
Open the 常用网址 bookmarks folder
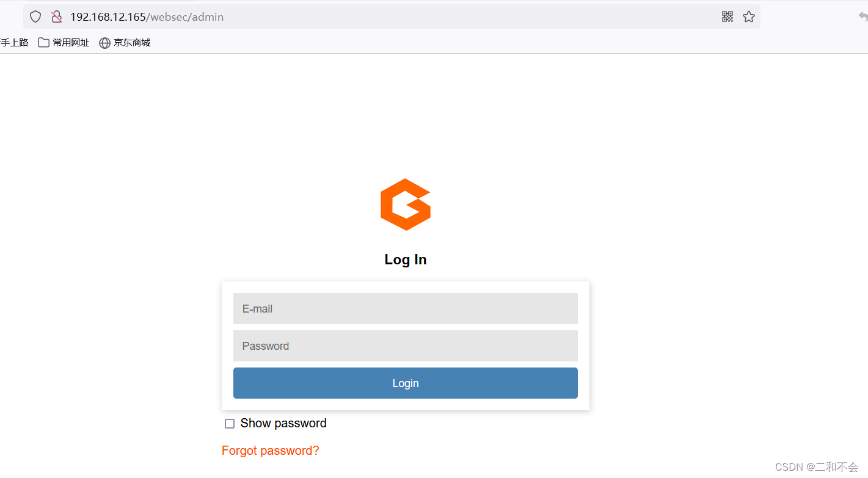(x=64, y=43)
